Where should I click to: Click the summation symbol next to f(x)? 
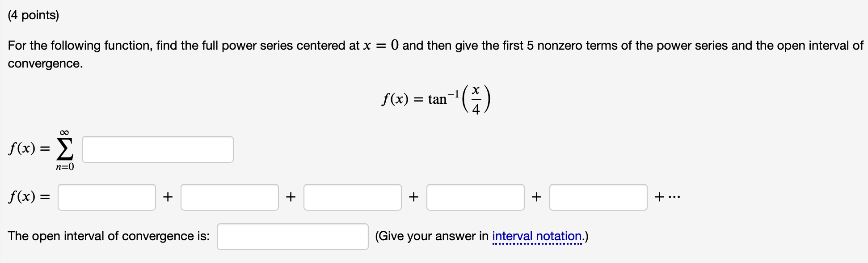pos(65,149)
